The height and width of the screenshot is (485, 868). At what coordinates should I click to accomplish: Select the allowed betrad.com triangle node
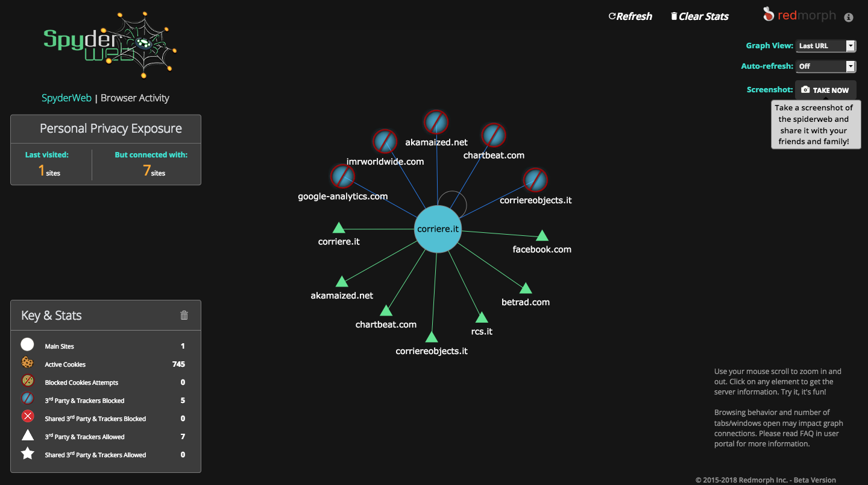[526, 289]
